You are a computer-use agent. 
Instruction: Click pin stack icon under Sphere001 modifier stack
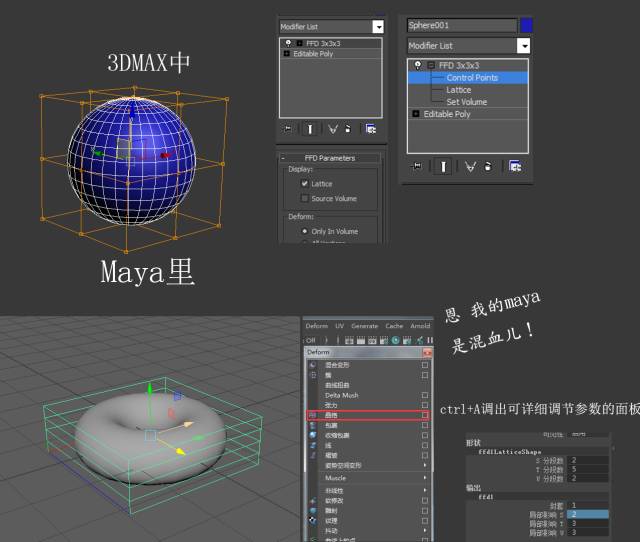(417, 166)
